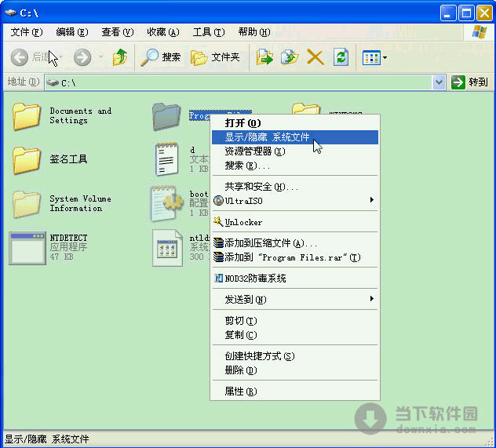496x448 pixels.
Task: Expand the address bar dropdown arrow
Action: point(439,82)
